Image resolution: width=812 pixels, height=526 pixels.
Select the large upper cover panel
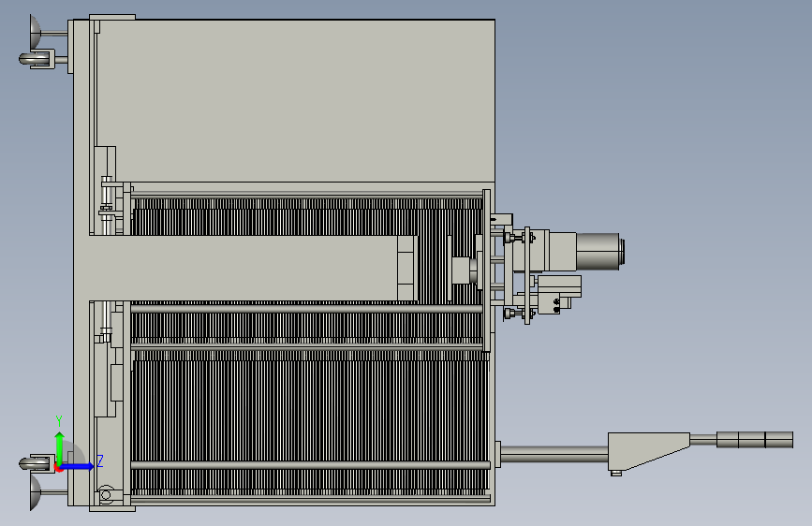[294, 100]
